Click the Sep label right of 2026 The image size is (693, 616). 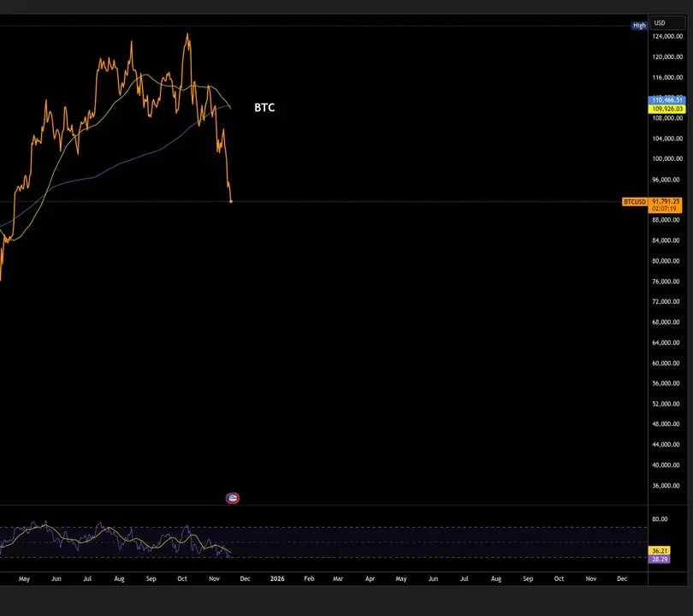point(528,578)
